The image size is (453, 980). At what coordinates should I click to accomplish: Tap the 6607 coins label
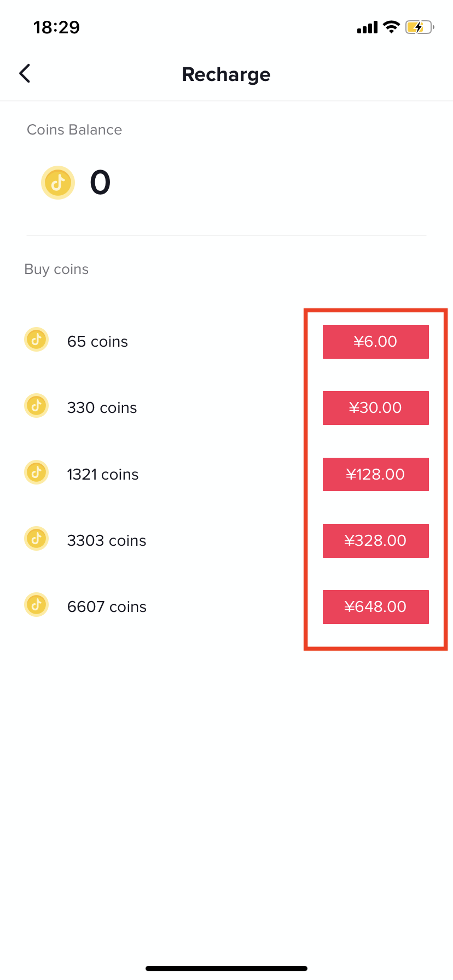click(x=107, y=607)
